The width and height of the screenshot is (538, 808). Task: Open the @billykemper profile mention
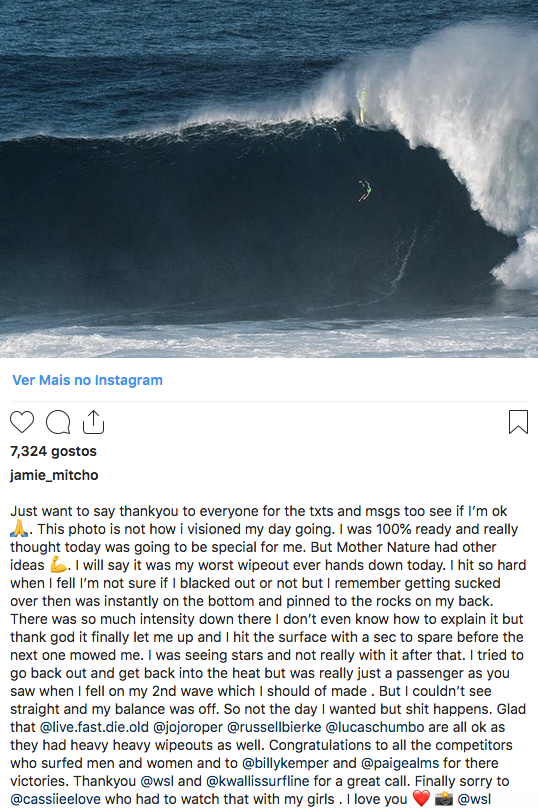click(x=285, y=763)
